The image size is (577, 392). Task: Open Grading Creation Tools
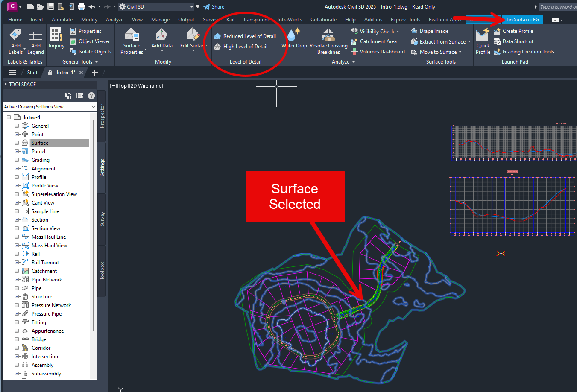[524, 52]
